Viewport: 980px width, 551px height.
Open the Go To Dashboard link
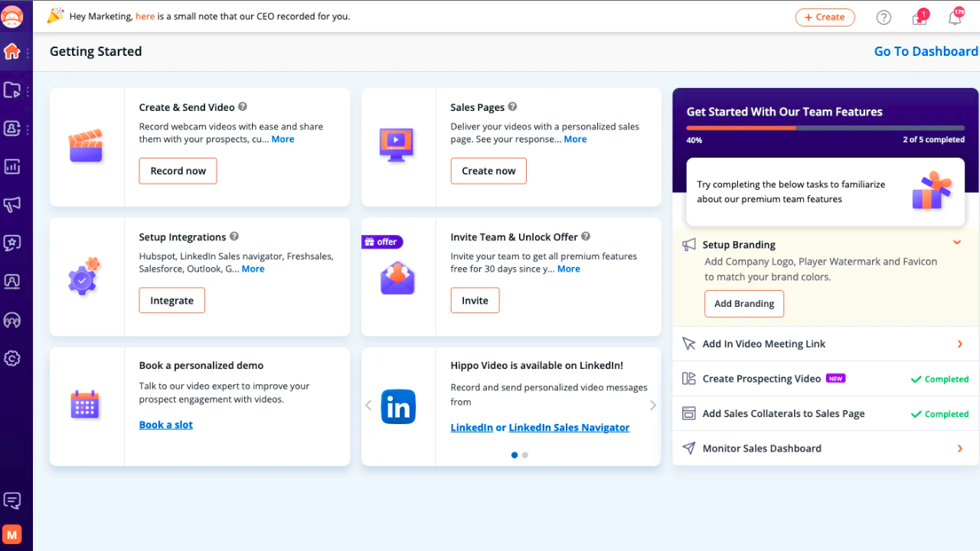pyautogui.click(x=926, y=51)
